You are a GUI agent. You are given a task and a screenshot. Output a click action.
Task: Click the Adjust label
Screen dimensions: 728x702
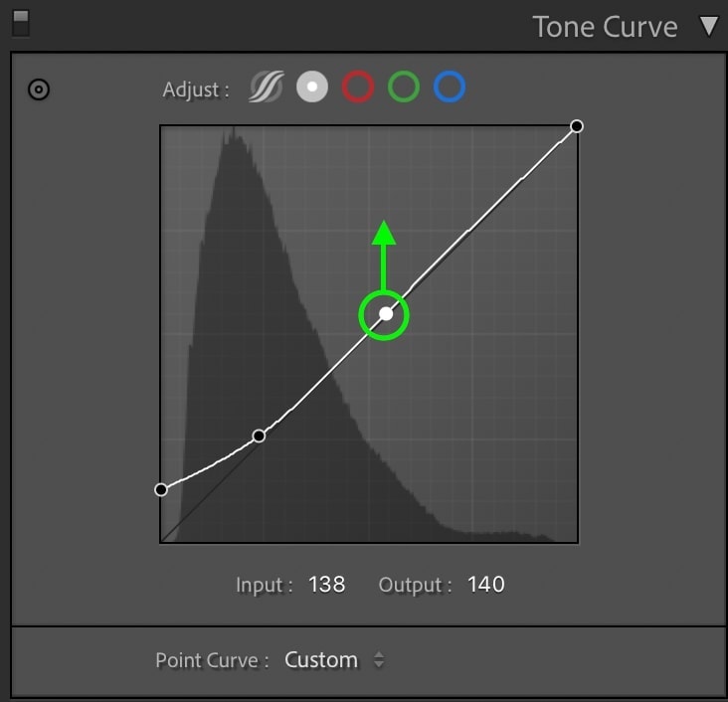pyautogui.click(x=196, y=89)
